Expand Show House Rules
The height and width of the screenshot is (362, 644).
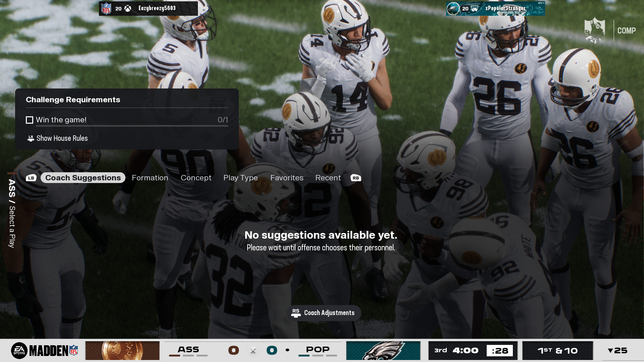[62, 138]
